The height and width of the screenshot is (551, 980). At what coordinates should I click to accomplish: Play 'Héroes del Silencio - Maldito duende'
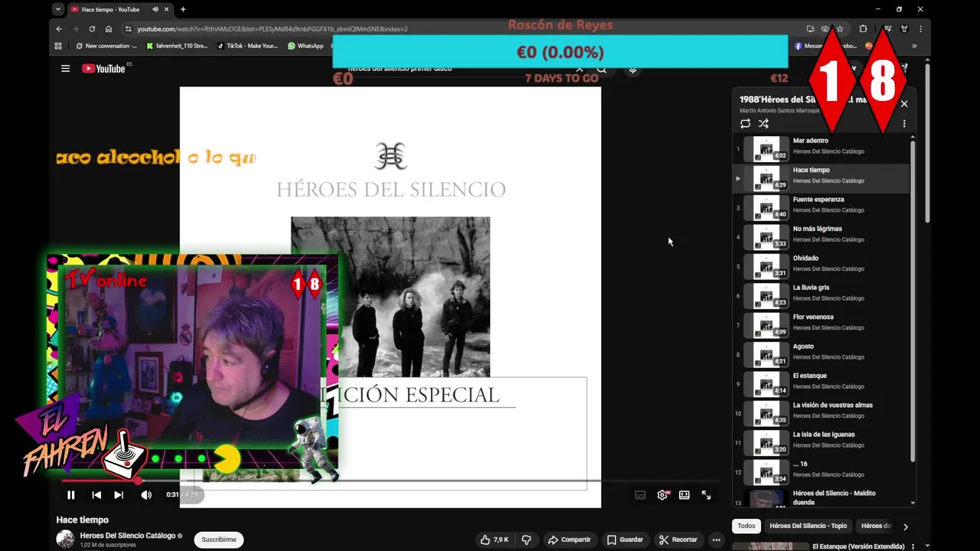coord(822,497)
